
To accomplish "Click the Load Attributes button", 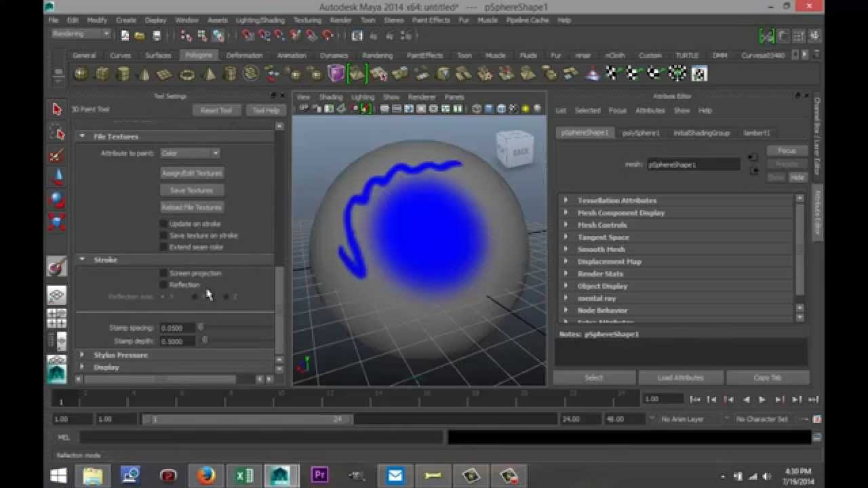I will tap(681, 378).
